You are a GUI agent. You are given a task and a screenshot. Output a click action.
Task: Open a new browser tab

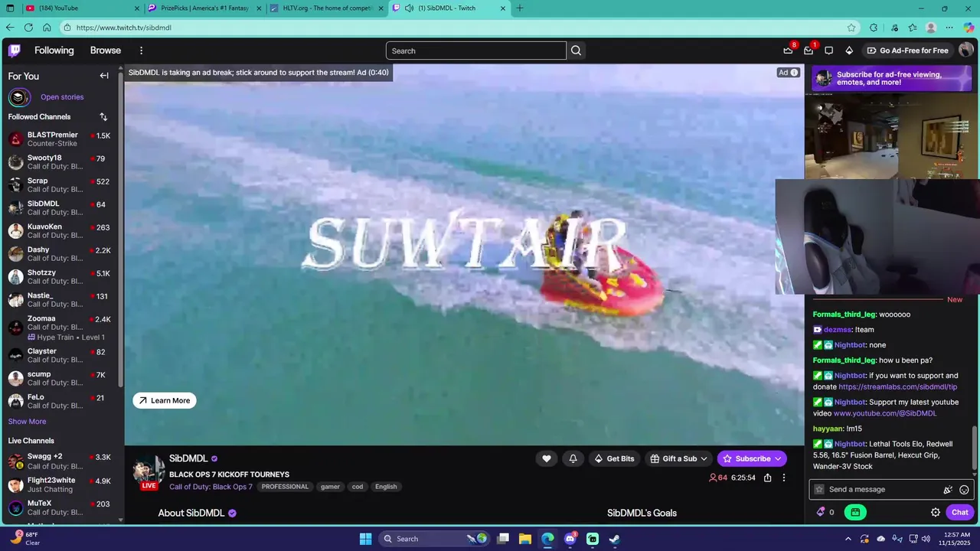coord(520,8)
